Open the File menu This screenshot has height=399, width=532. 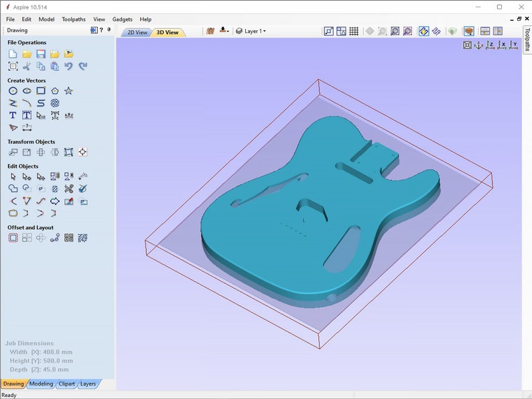coord(10,19)
